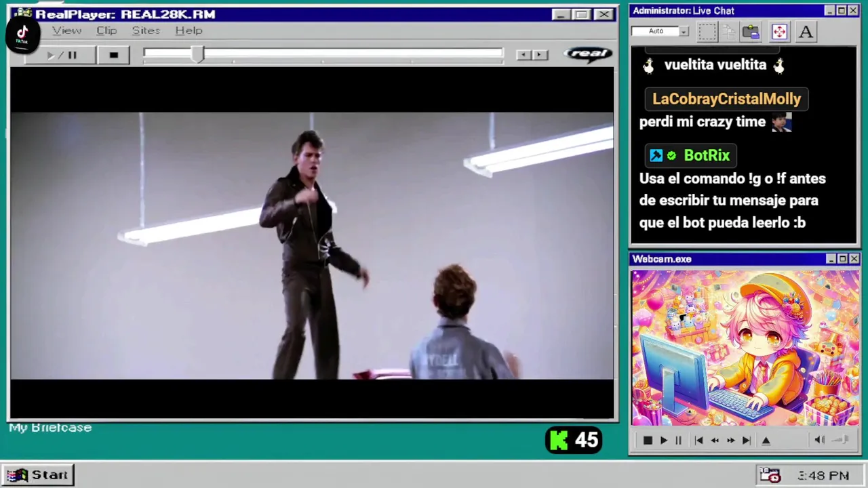Screen dimensions: 868x488
Task: Click the BotRix green verified checkmark
Action: pyautogui.click(x=671, y=156)
